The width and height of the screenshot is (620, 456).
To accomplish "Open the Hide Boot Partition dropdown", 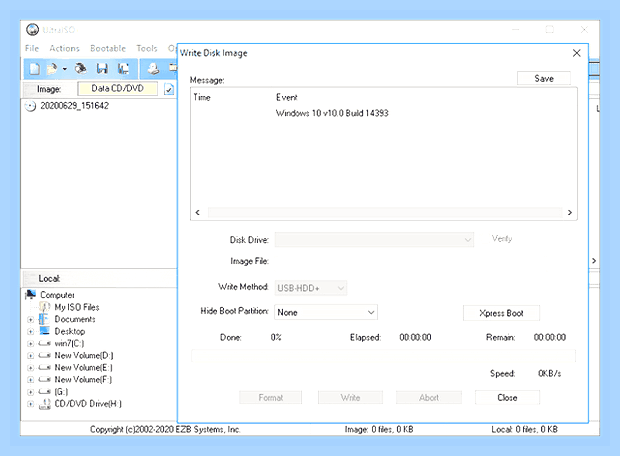I will click(326, 312).
